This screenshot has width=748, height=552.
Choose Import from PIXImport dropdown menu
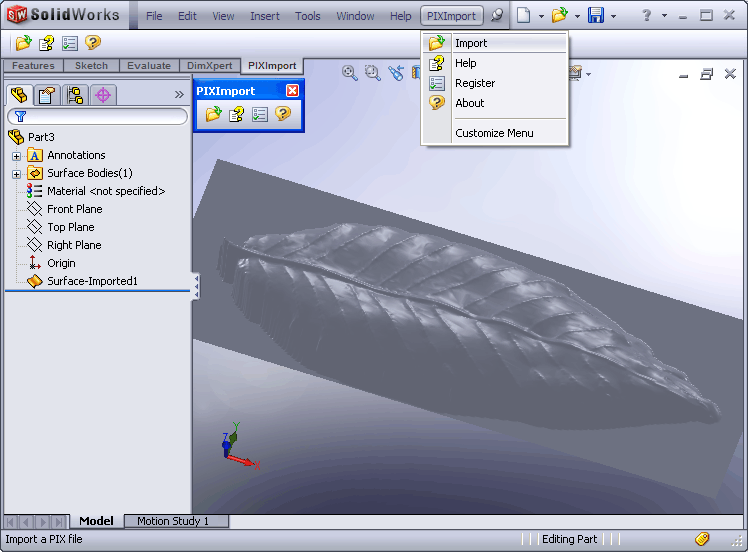[496, 43]
